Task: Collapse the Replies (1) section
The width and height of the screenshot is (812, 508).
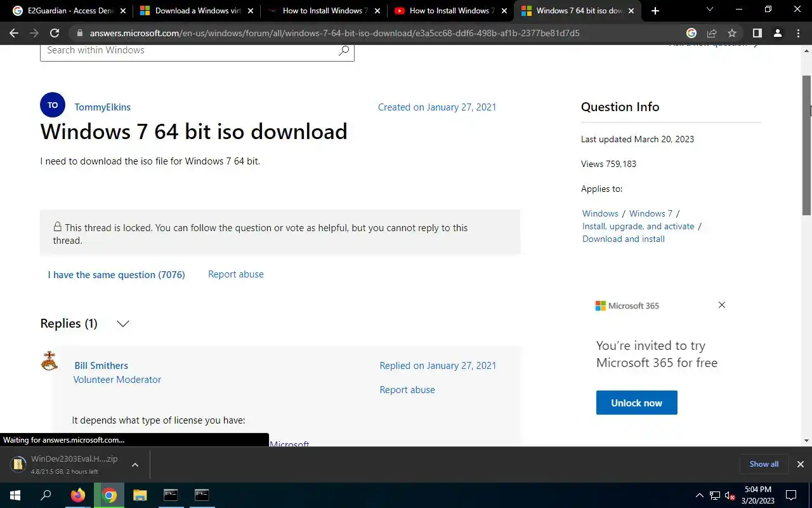Action: point(123,324)
